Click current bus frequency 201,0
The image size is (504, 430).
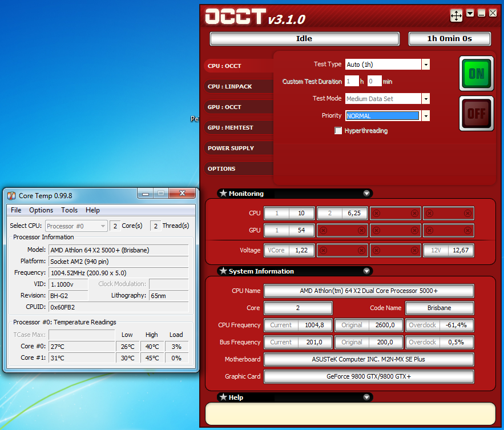[x=315, y=342]
